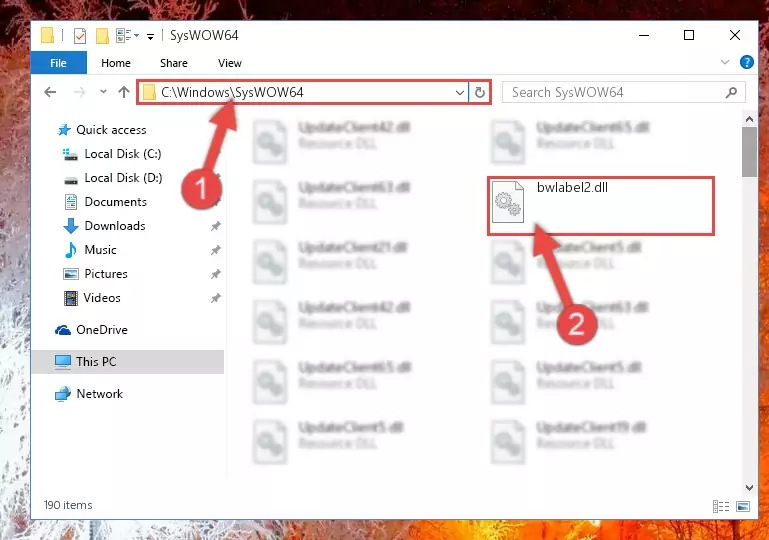The height and width of the screenshot is (540, 769).
Task: Open the File menu tab
Action: (x=58, y=63)
